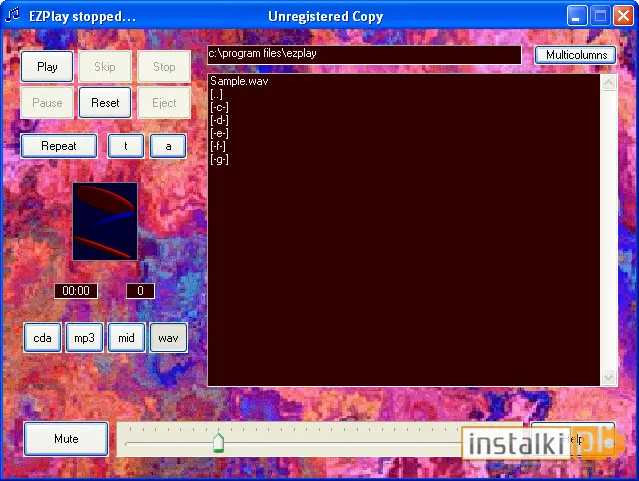The width and height of the screenshot is (639, 481).
Task: Click the Play button
Action: (47, 66)
